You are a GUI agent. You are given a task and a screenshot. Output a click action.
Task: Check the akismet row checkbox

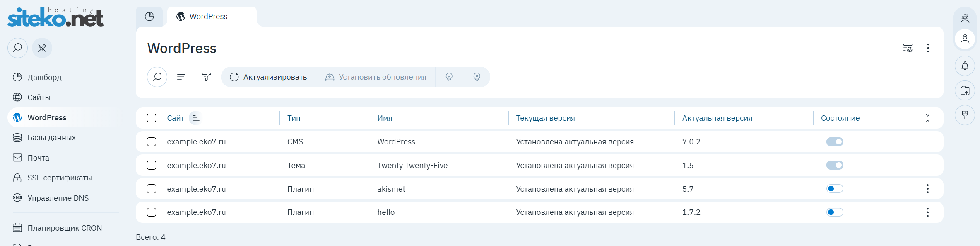tap(152, 189)
